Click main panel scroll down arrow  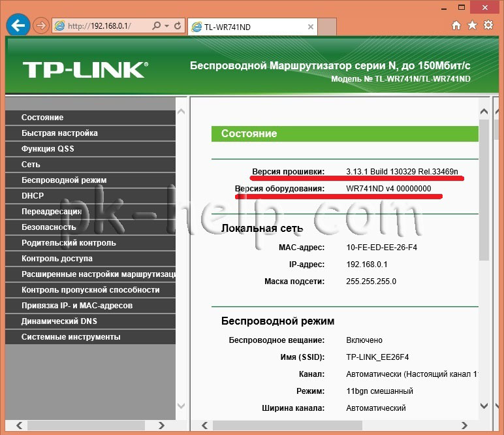[x=484, y=406]
